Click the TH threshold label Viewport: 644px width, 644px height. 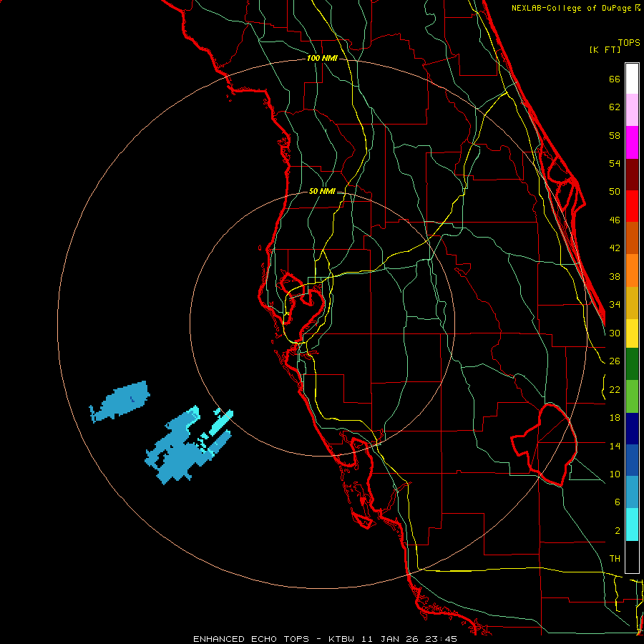pyautogui.click(x=615, y=559)
